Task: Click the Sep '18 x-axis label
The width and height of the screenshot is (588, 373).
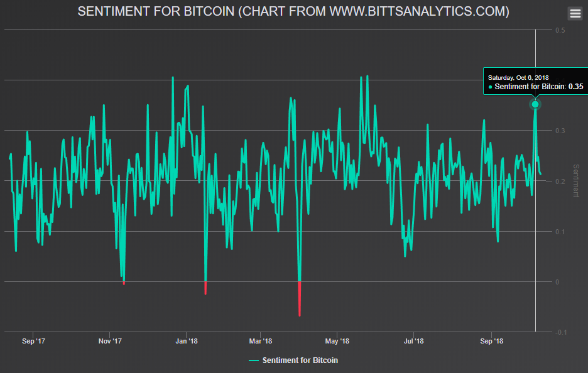Action: (492, 341)
